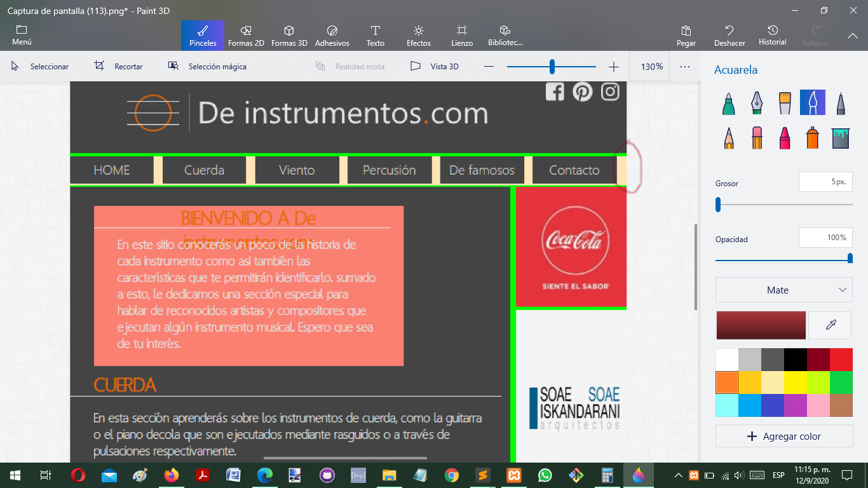The width and height of the screenshot is (868, 488).
Task: Open Google Chrome from the taskbar
Action: click(x=452, y=475)
